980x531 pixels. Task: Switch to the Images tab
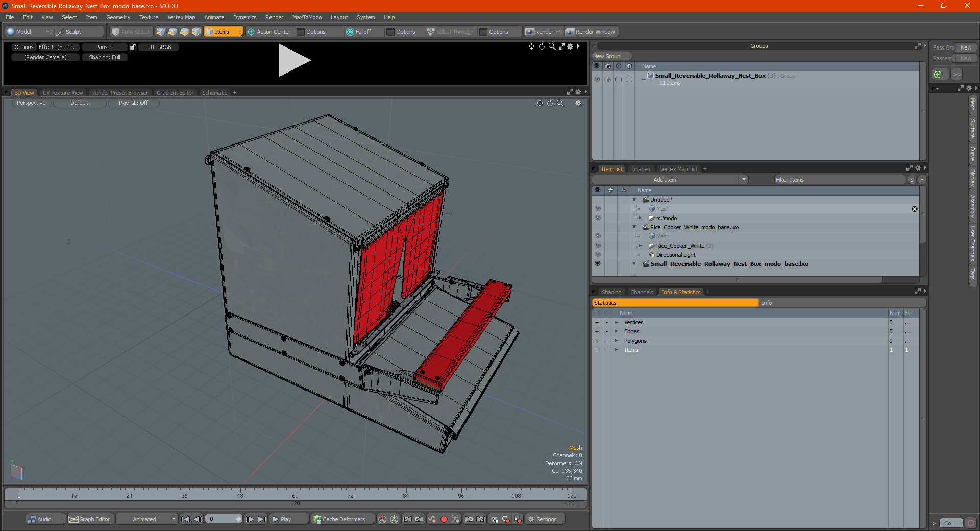[641, 169]
